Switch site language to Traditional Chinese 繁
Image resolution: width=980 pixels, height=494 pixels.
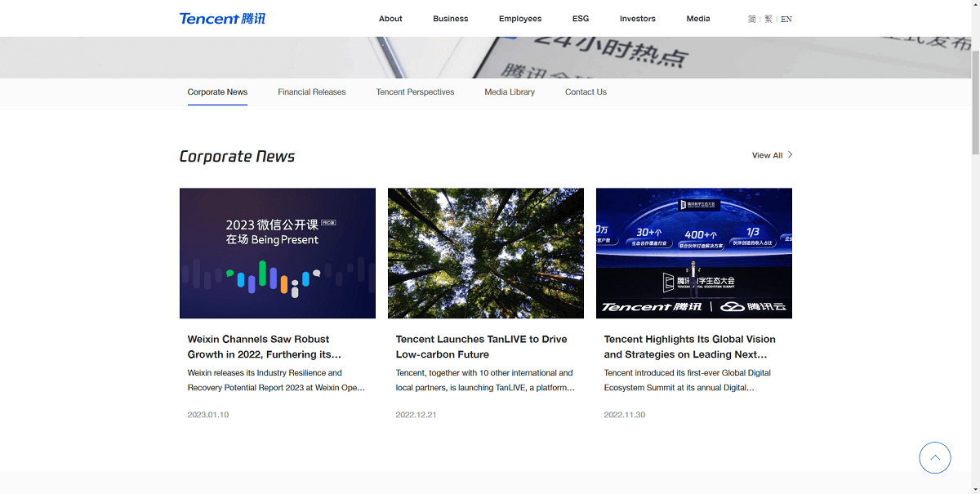point(767,18)
